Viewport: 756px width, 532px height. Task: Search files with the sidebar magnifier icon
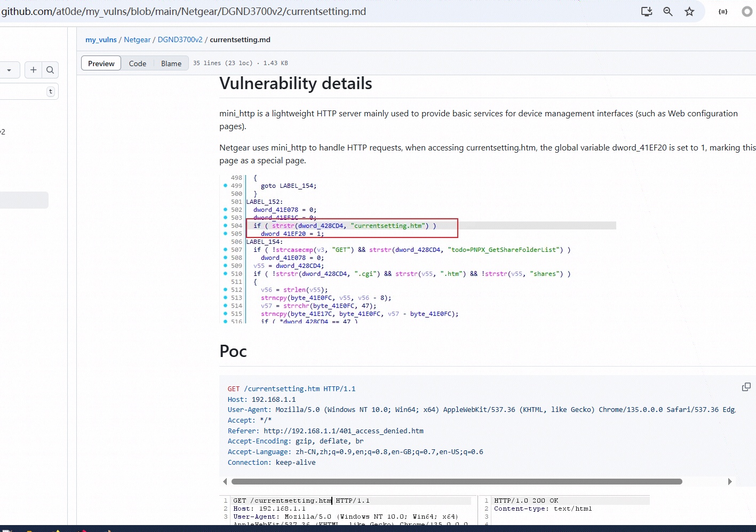[50, 70]
